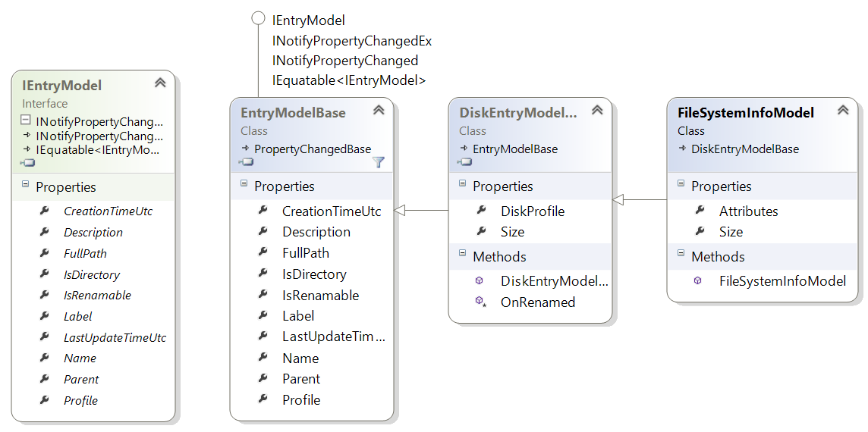This screenshot has height=432, width=868.
Task: Select the EntryModelBase class title
Action: tap(293, 112)
